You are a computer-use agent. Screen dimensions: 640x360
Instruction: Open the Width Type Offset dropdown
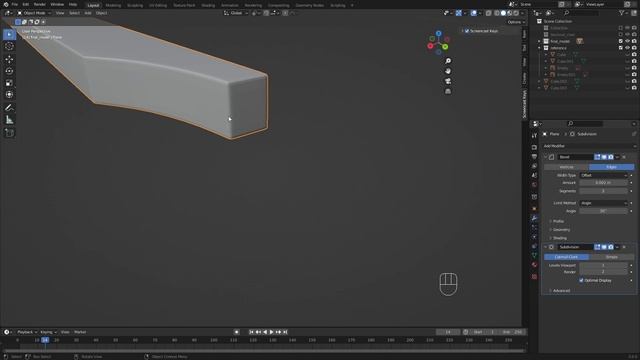coord(604,176)
